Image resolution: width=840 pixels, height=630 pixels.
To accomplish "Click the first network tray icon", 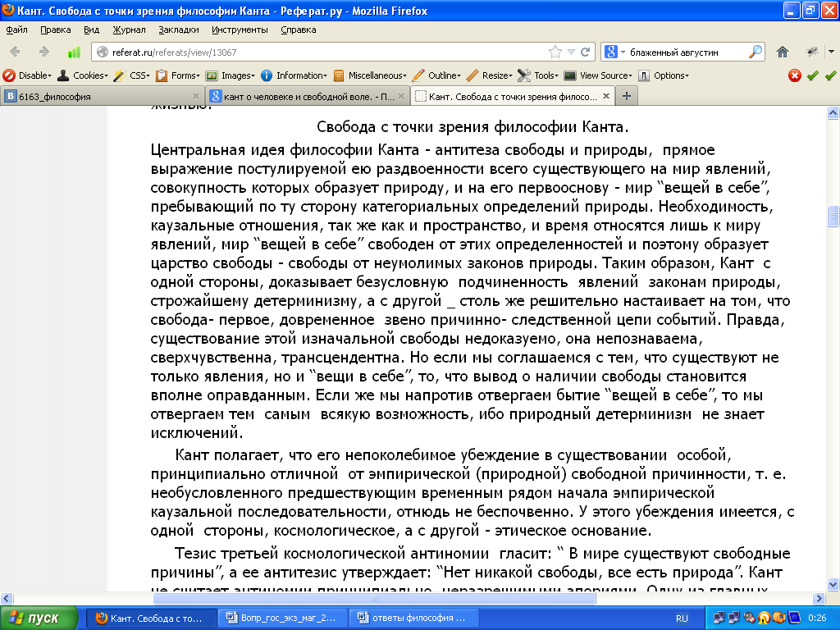I will 719,619.
